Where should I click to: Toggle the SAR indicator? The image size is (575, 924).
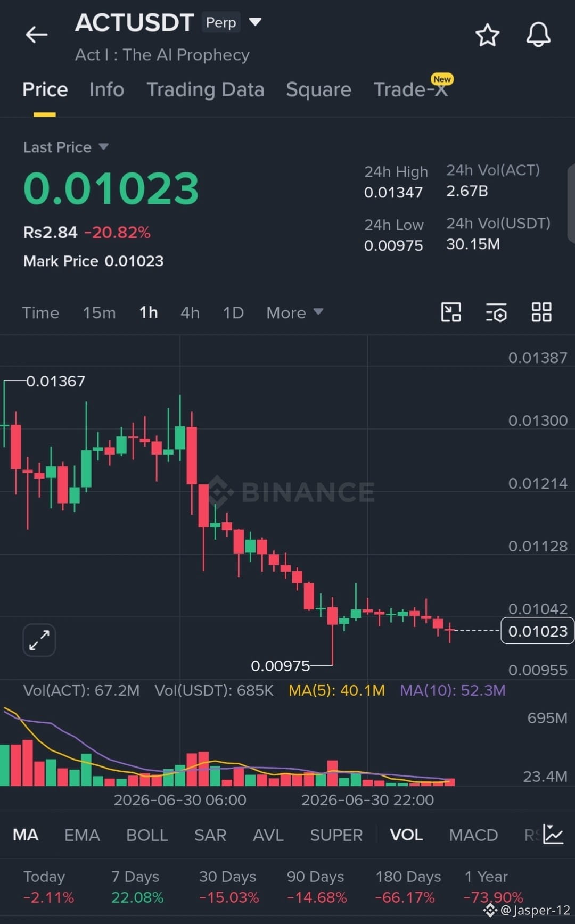click(x=210, y=835)
